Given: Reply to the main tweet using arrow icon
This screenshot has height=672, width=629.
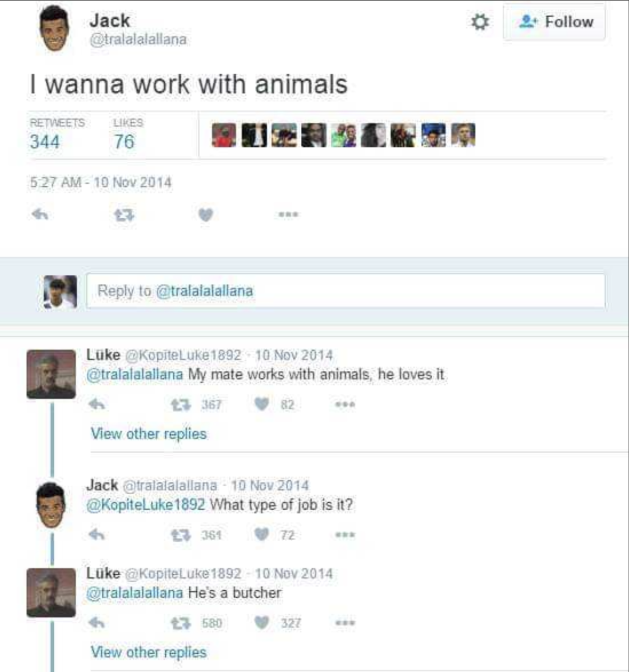Looking at the screenshot, I should tap(39, 214).
